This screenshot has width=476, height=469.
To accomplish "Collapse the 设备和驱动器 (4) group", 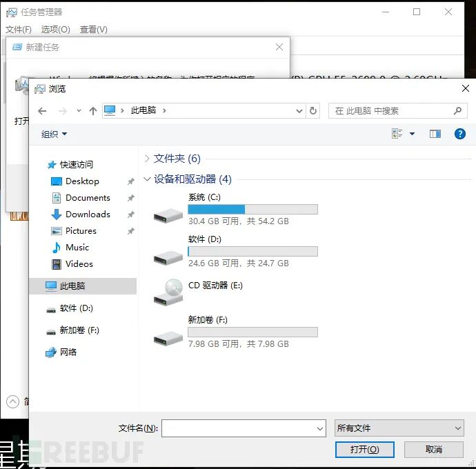I will coord(147,179).
